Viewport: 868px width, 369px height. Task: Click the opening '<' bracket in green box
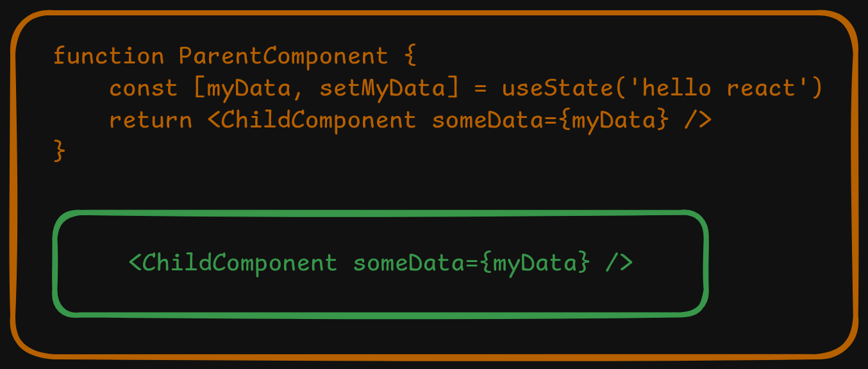[135, 263]
